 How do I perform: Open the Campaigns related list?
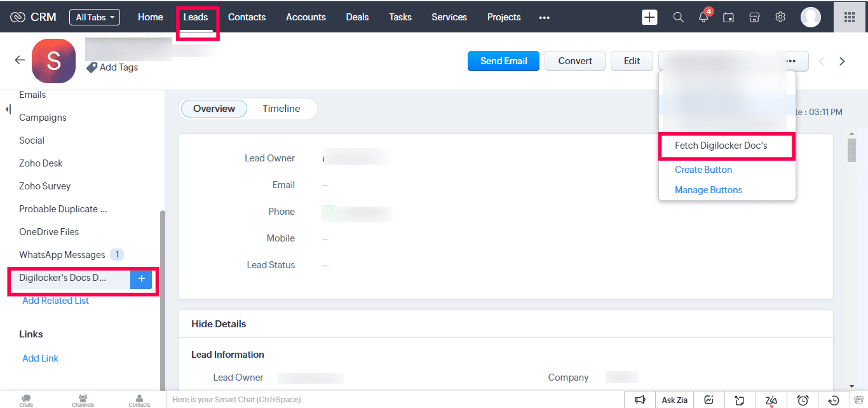tap(43, 118)
